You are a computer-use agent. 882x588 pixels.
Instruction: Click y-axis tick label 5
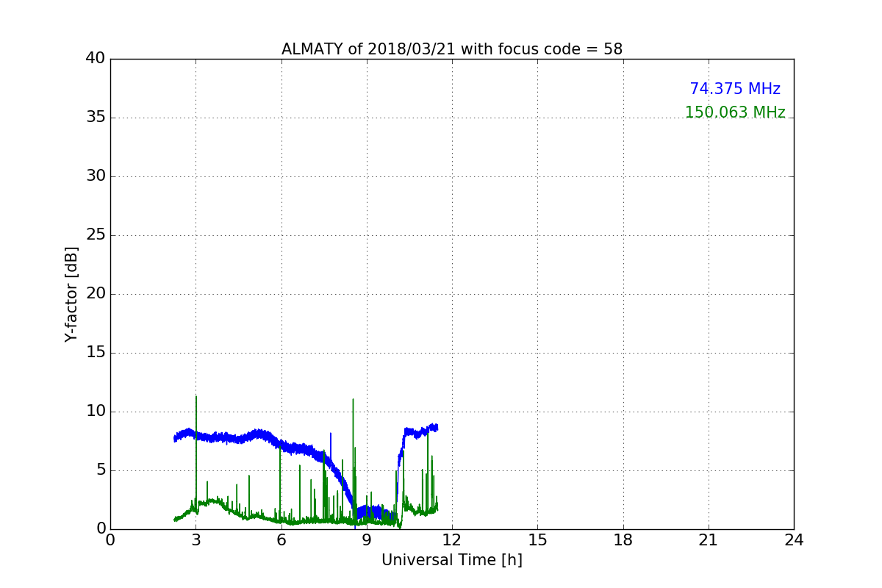point(100,470)
